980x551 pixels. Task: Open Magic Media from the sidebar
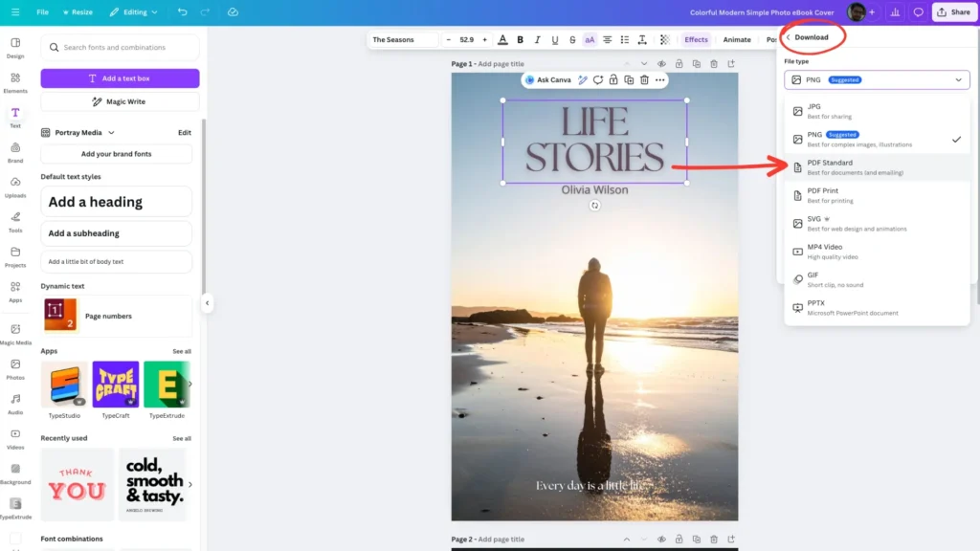coord(15,330)
